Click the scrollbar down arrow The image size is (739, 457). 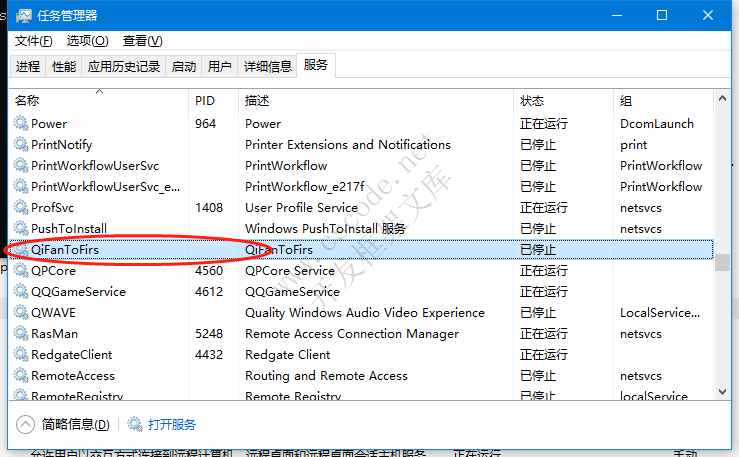[722, 392]
